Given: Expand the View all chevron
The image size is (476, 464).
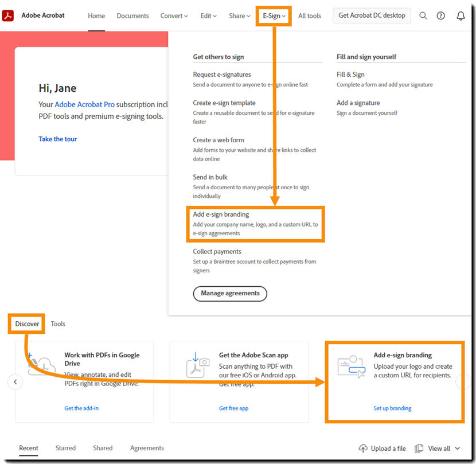Looking at the screenshot, I should click(x=458, y=448).
